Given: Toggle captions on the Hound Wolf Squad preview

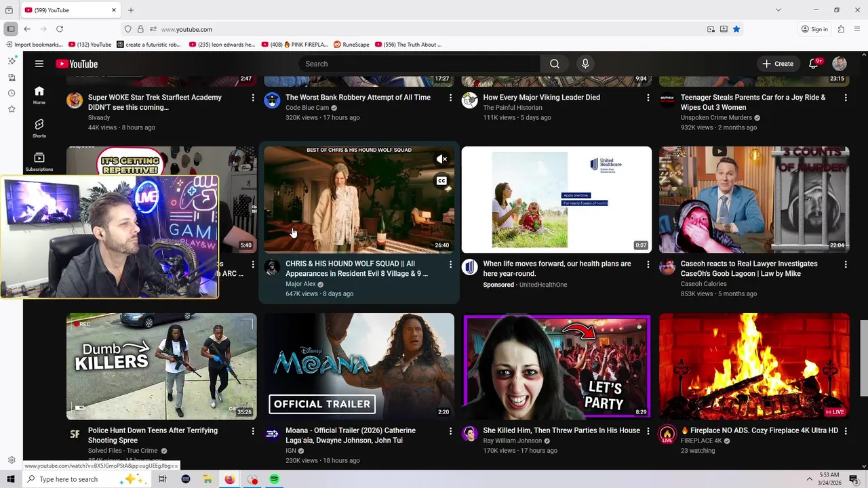Looking at the screenshot, I should pos(441,181).
